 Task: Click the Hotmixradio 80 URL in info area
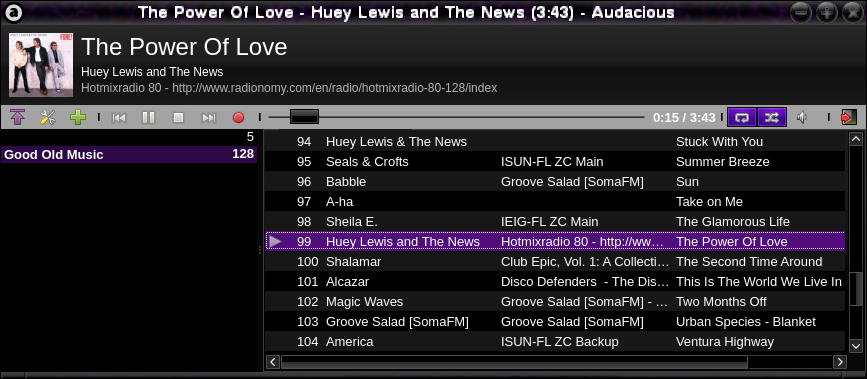click(x=289, y=88)
